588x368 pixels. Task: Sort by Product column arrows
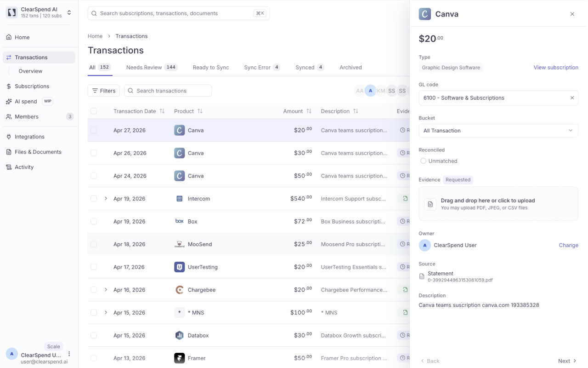[x=200, y=111]
